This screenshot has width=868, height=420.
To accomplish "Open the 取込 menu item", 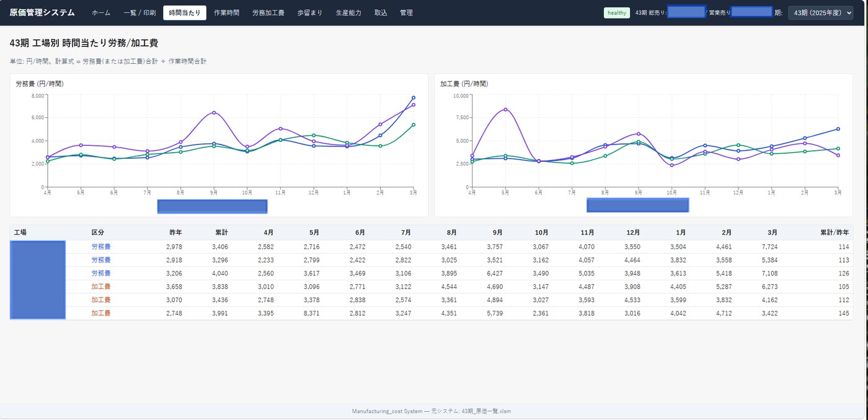I will tap(381, 12).
